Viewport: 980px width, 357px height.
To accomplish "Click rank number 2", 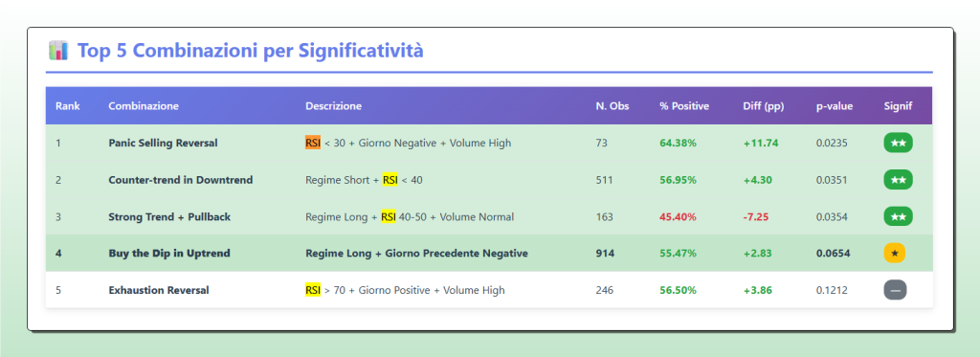I will (x=58, y=180).
